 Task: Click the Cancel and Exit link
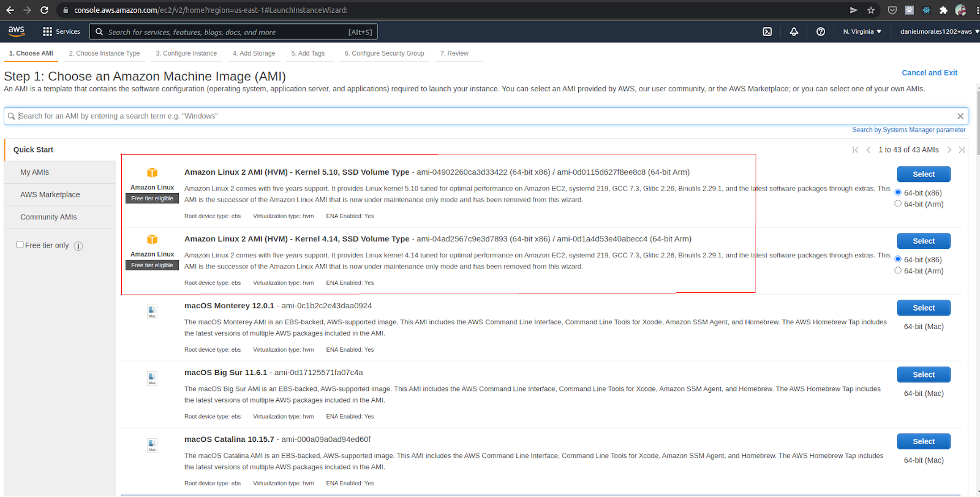pyautogui.click(x=929, y=73)
